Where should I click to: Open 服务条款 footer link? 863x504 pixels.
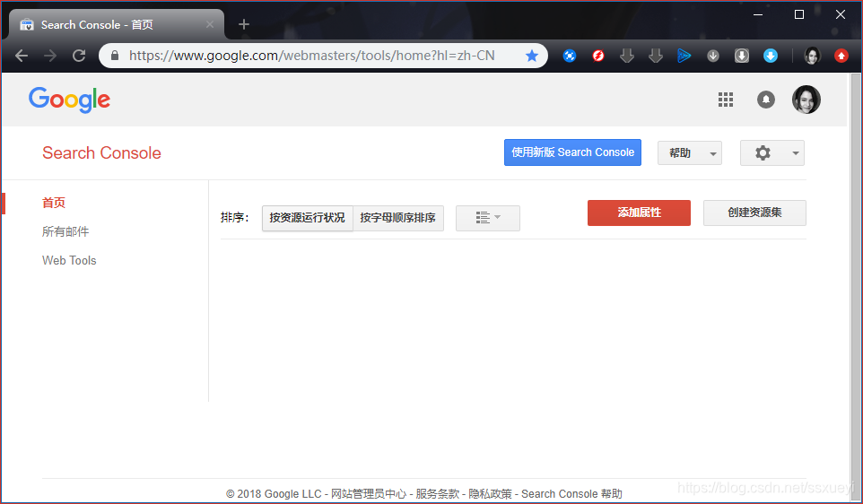tap(438, 493)
